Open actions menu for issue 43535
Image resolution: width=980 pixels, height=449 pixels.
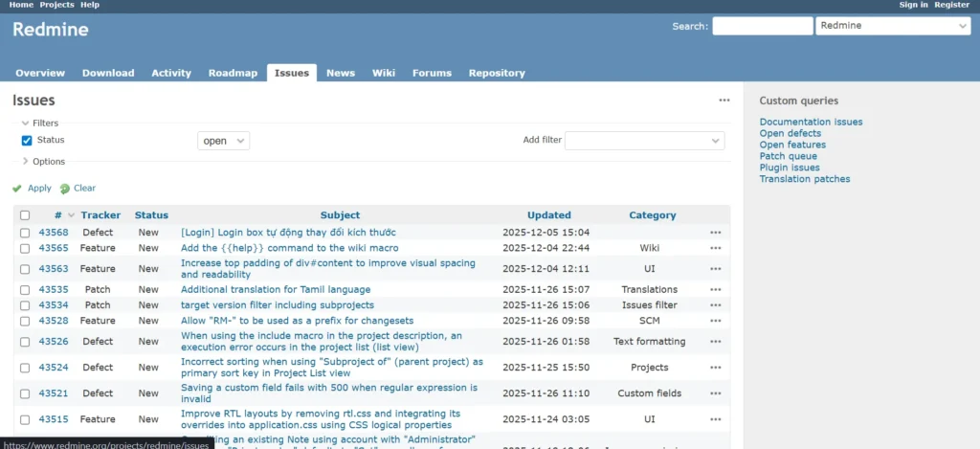(x=716, y=289)
